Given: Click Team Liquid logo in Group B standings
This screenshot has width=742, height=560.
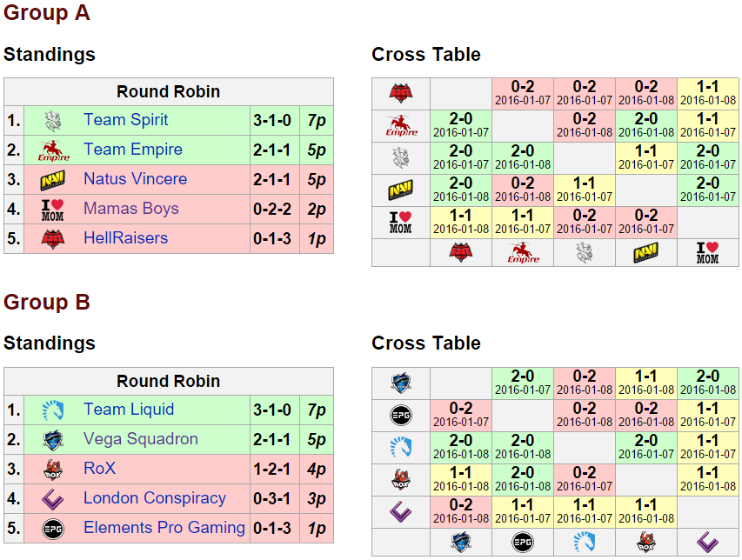Looking at the screenshot, I should coord(53,410).
